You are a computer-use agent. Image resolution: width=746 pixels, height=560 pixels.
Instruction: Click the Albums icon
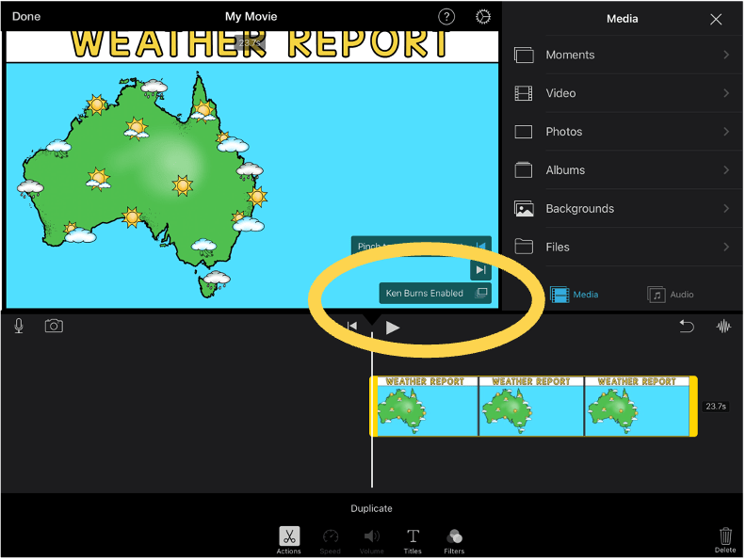click(x=524, y=169)
